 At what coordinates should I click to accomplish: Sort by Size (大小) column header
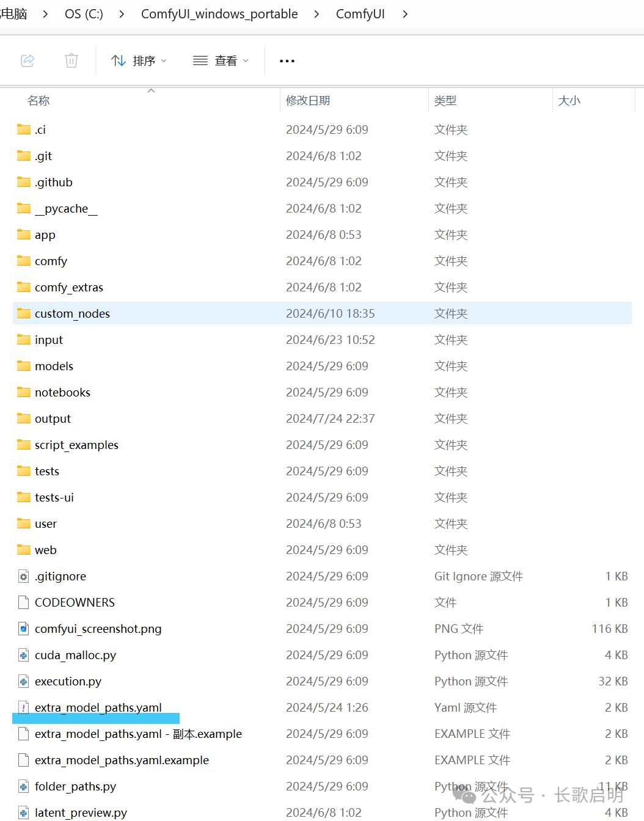click(x=569, y=100)
